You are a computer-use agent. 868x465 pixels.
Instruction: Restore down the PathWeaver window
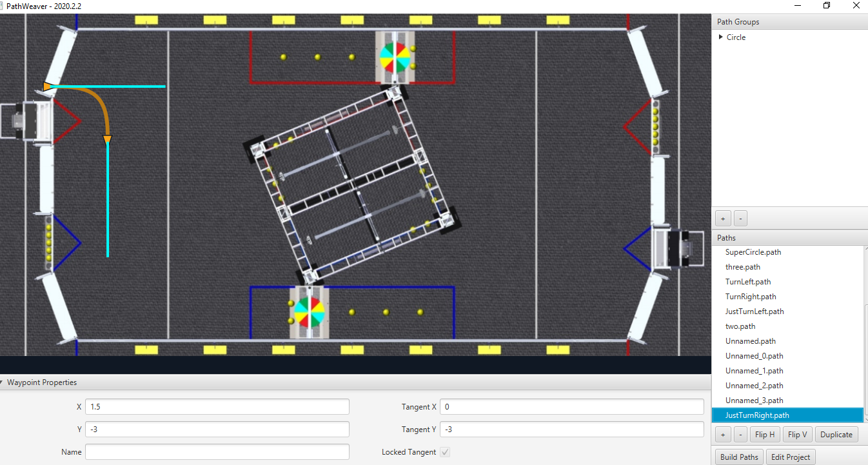point(827,6)
